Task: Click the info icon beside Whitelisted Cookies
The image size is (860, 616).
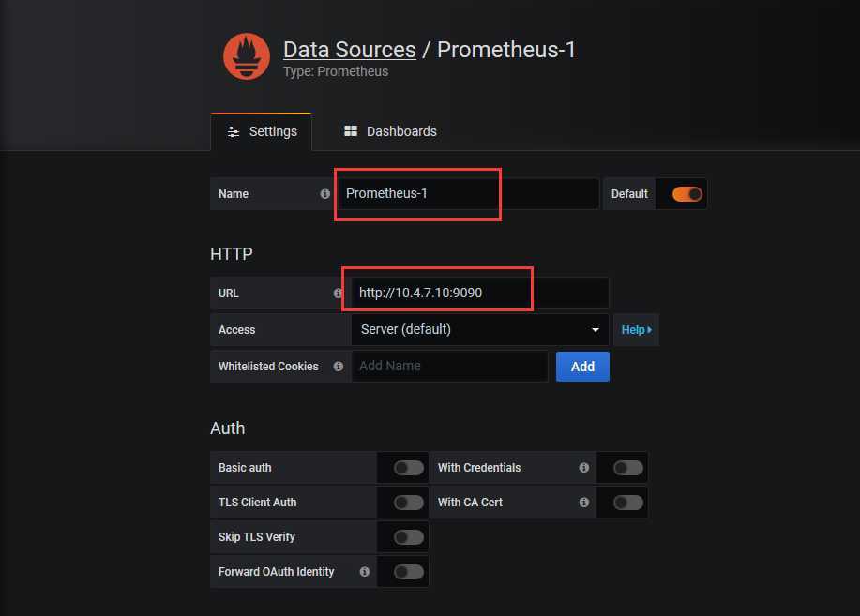Action: (339, 366)
